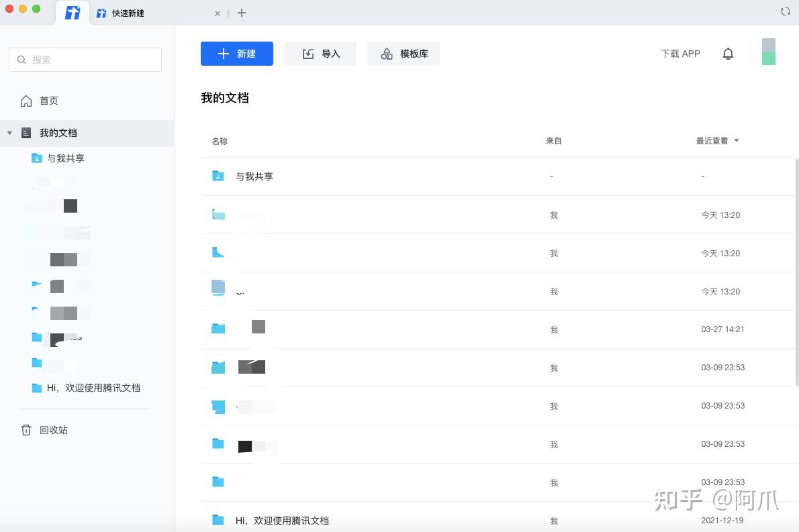Screen dimensions: 799x532
Task: Click the search magnifier icon
Action: [21, 60]
